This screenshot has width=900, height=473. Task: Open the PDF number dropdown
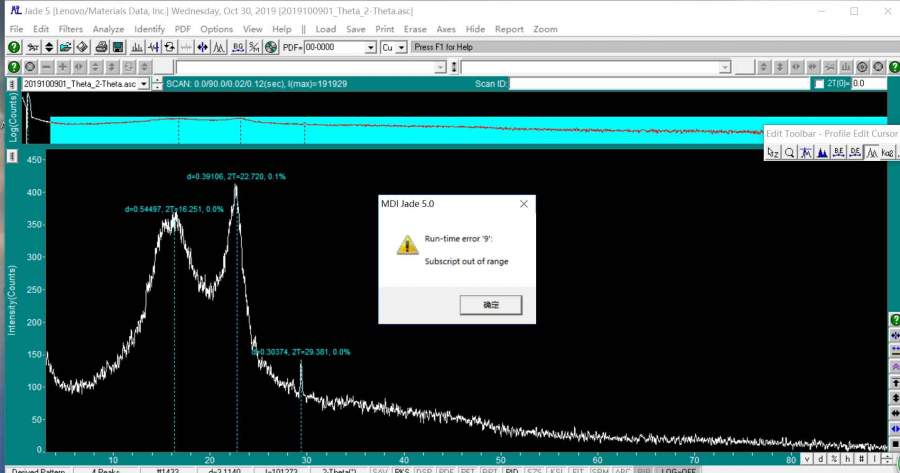tap(370, 47)
